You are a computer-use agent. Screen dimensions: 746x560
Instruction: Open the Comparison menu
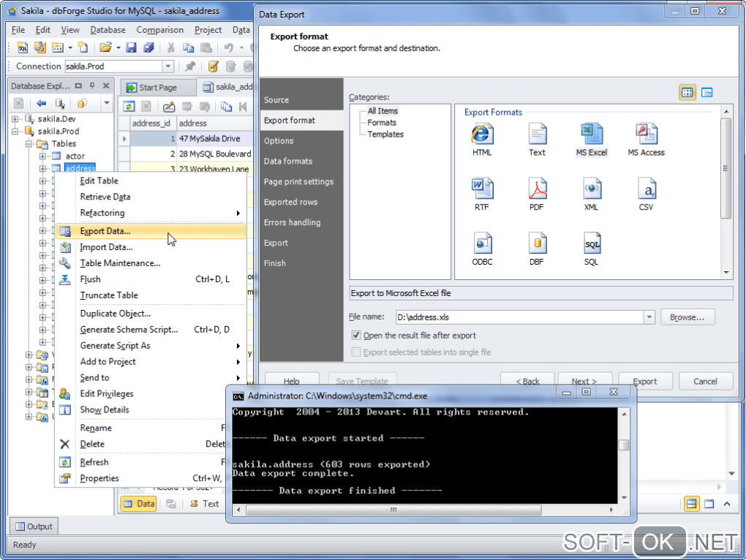pyautogui.click(x=160, y=30)
